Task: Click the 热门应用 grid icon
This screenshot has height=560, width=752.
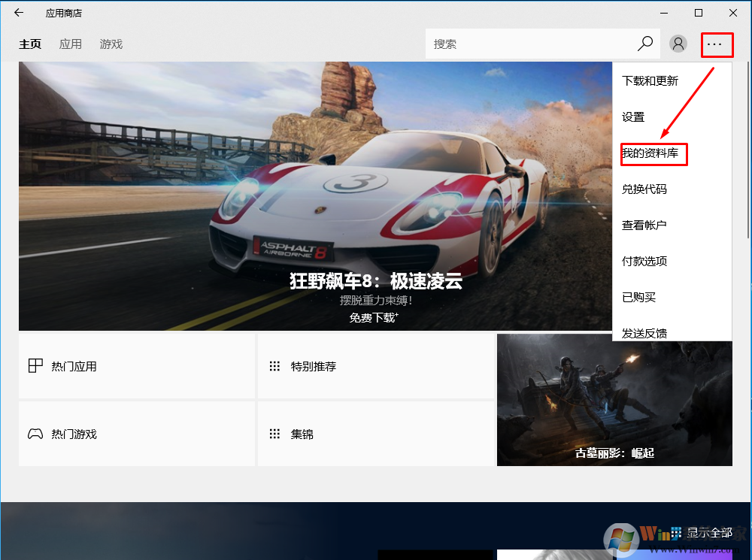Action: click(35, 366)
